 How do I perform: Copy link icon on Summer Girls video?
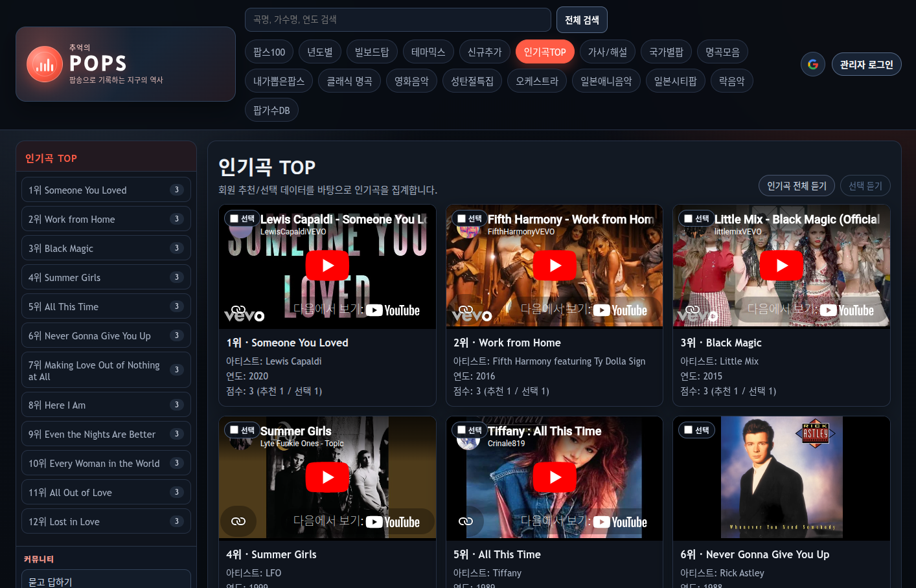(x=238, y=521)
